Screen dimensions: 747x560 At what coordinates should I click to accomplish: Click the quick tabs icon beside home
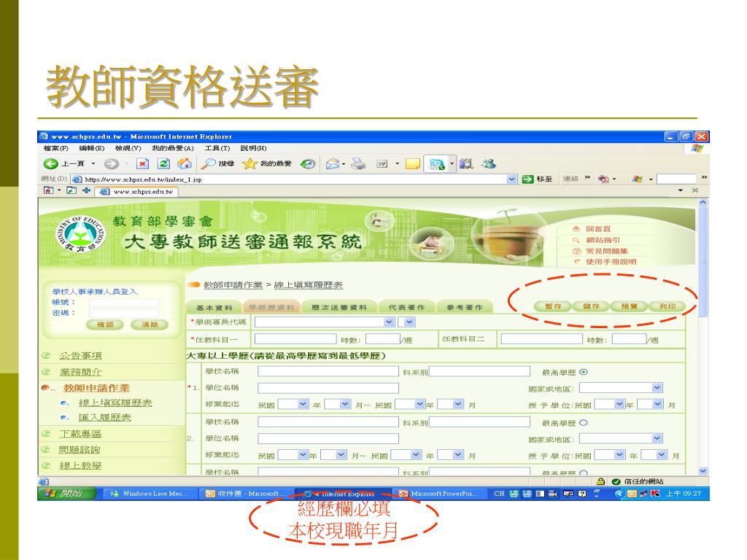coord(71,190)
